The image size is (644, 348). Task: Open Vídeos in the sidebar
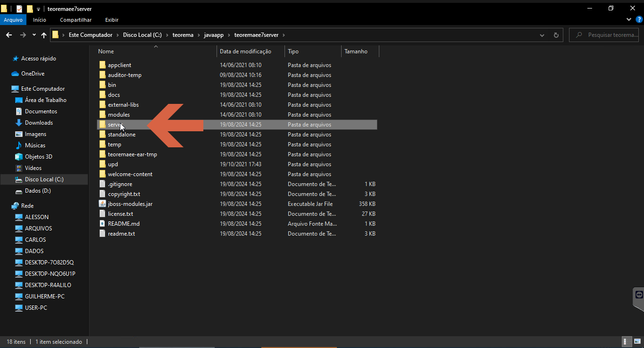[x=33, y=168]
